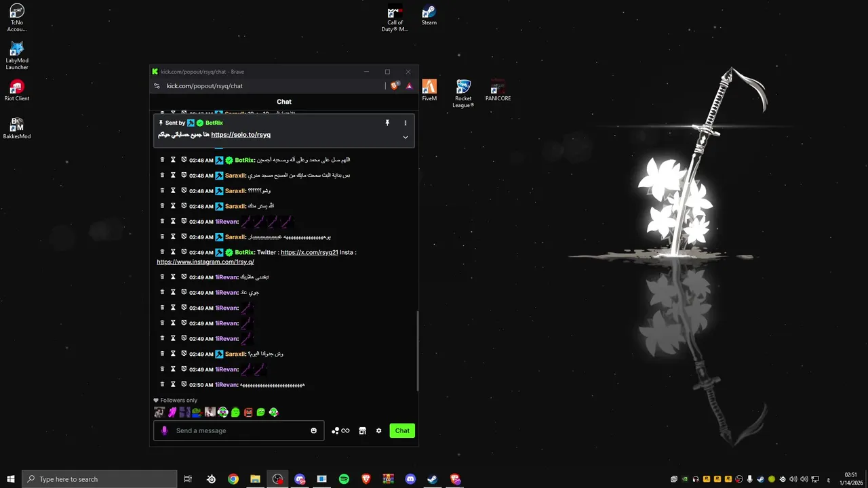Click the microphone icon in message box
The height and width of the screenshot is (488, 868).
tap(164, 430)
